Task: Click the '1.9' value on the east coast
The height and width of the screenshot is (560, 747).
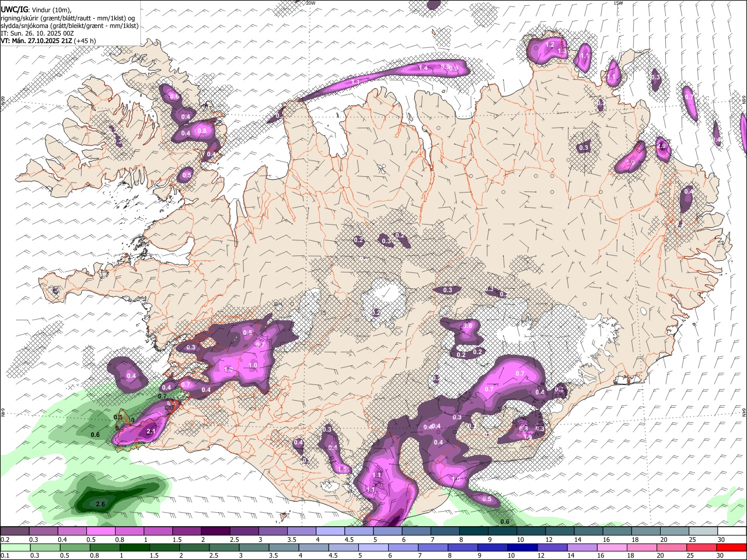Action: pos(662,146)
